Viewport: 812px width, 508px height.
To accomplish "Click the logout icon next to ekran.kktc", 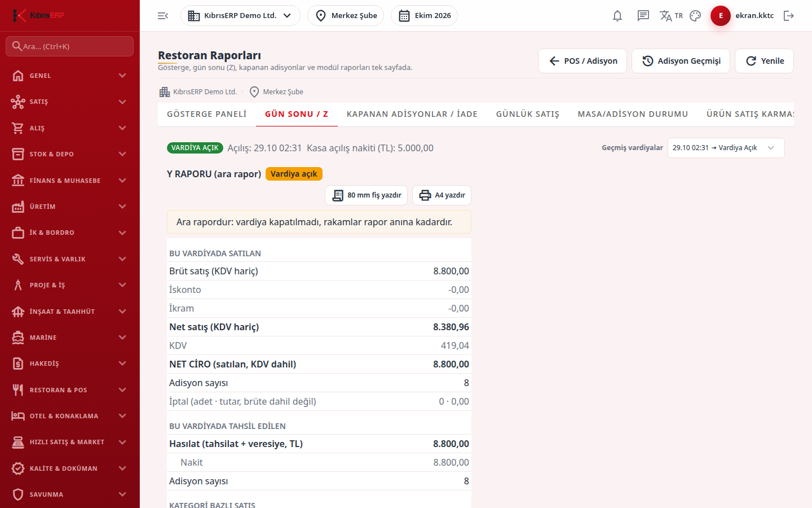I will click(x=789, y=16).
